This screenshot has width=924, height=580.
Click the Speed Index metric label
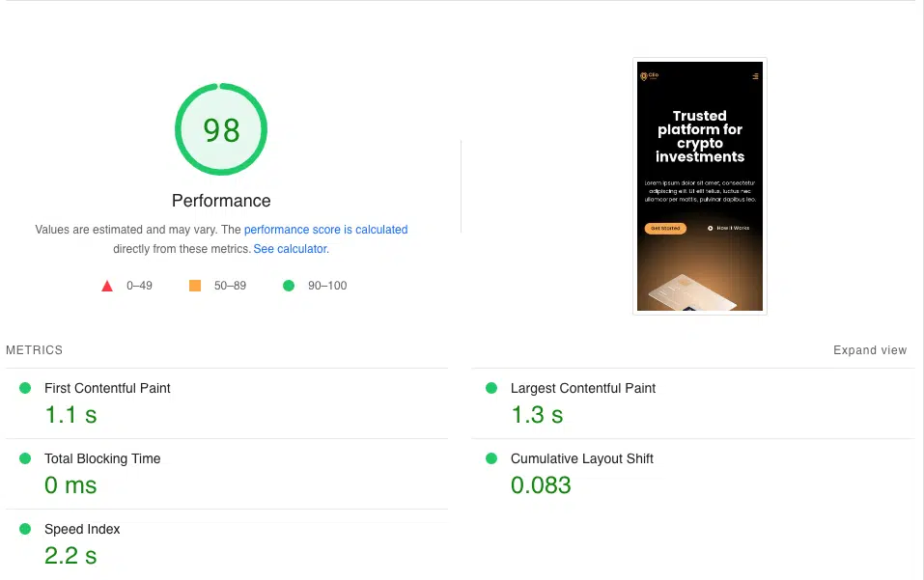(82, 529)
